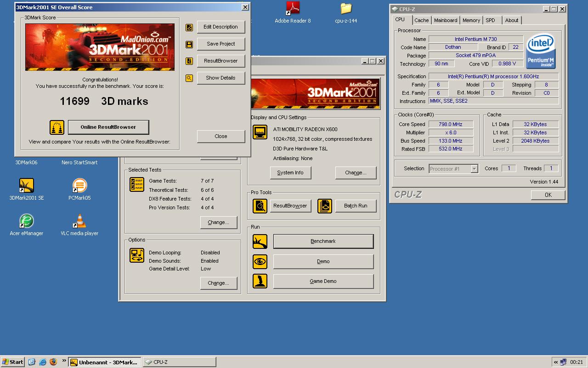Switch to the Cache tab in CPU-Z
The image size is (588, 368).
point(421,20)
